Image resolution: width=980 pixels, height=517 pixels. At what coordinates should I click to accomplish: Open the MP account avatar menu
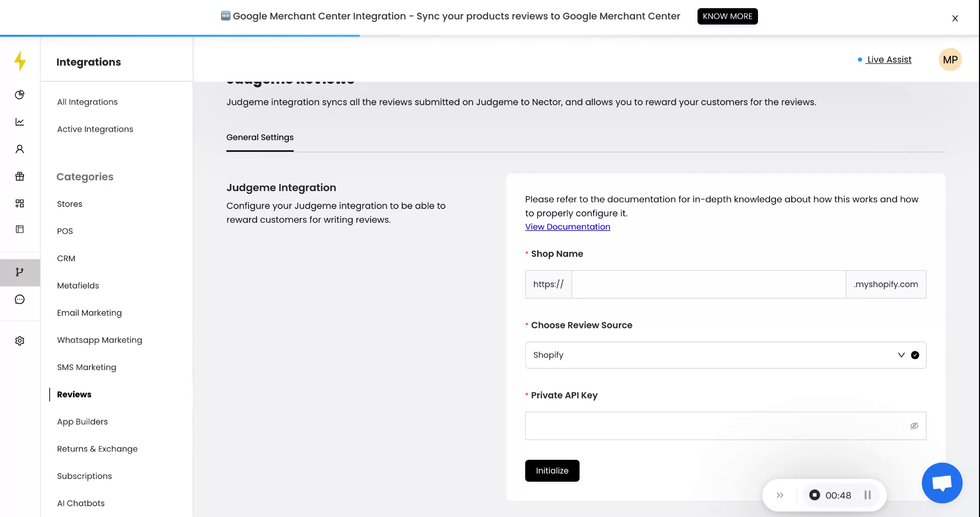coord(950,60)
